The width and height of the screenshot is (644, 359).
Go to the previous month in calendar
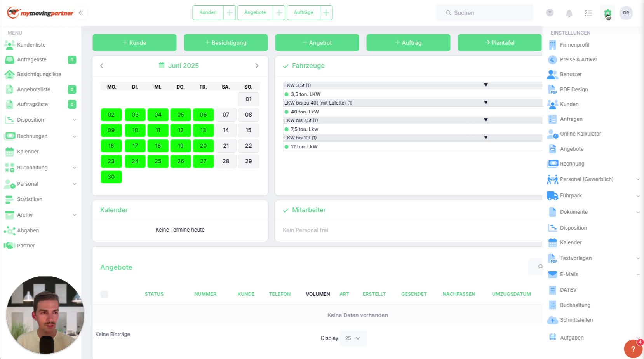click(102, 66)
